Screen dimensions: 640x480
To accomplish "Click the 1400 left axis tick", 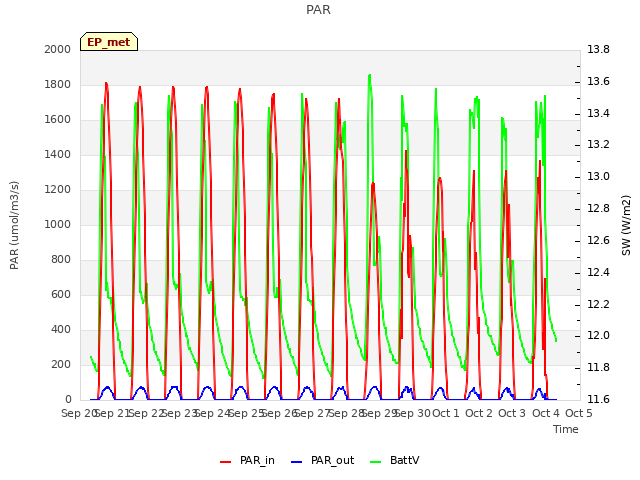I will point(58,154).
